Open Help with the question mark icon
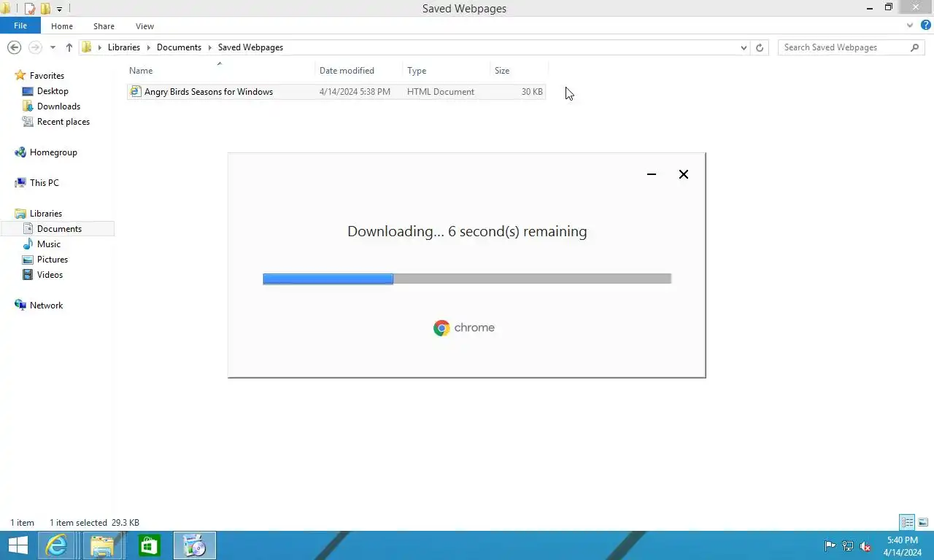This screenshot has height=560, width=934. pyautogui.click(x=925, y=26)
